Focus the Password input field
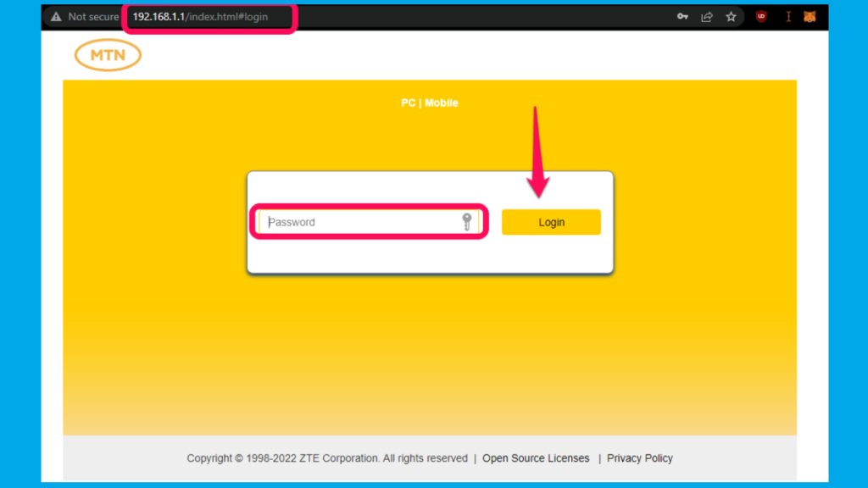 coord(369,222)
